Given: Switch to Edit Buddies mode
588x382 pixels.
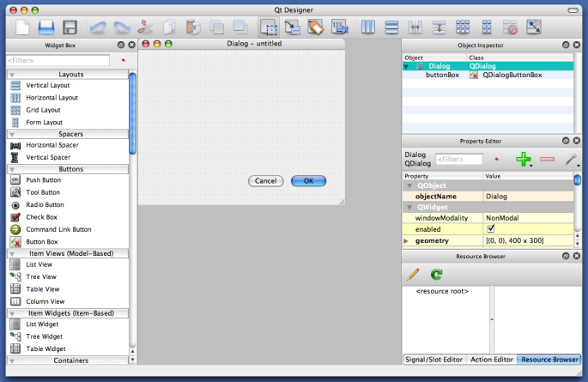Looking at the screenshot, I should coord(316,27).
